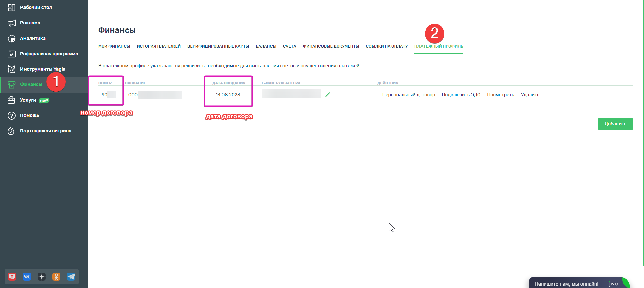Open the Балансы tab
This screenshot has width=644, height=288.
(x=266, y=46)
